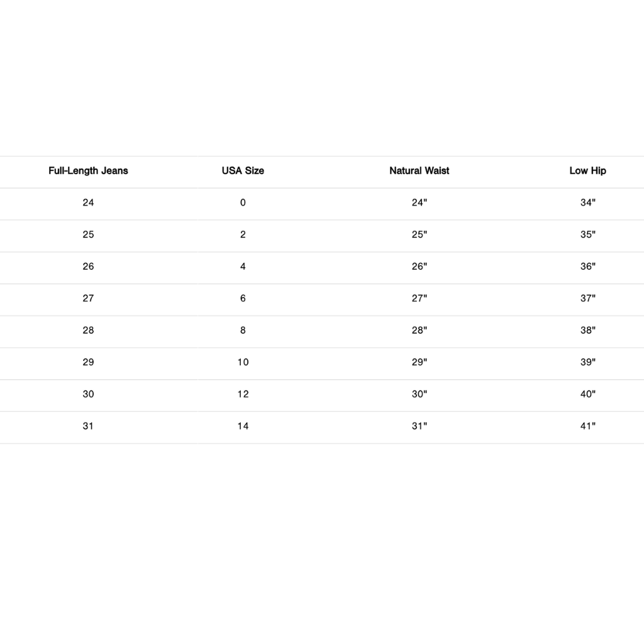Viewport: 644px width, 644px height.
Task: Select the 24" natural waist value
Action: coord(419,203)
